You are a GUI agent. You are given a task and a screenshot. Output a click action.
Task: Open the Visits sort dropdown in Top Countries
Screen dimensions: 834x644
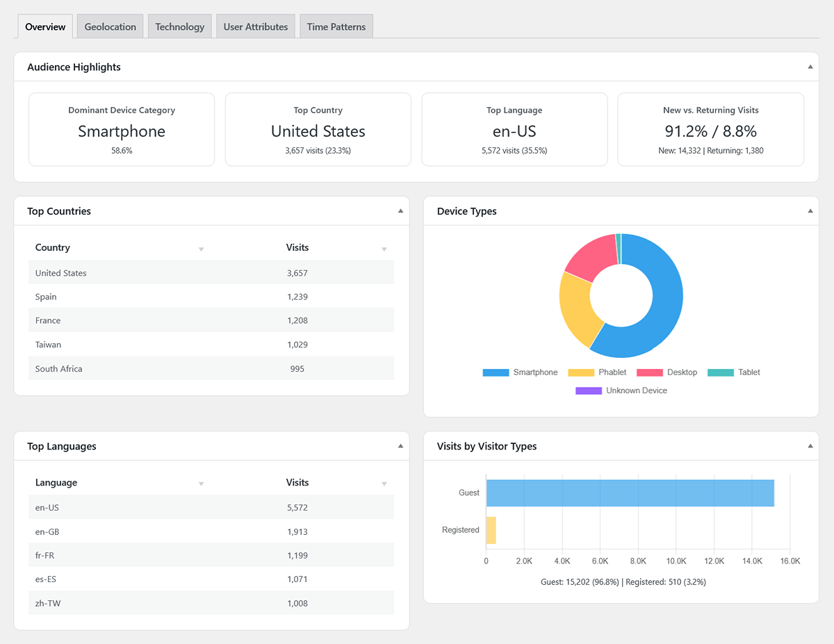click(384, 248)
